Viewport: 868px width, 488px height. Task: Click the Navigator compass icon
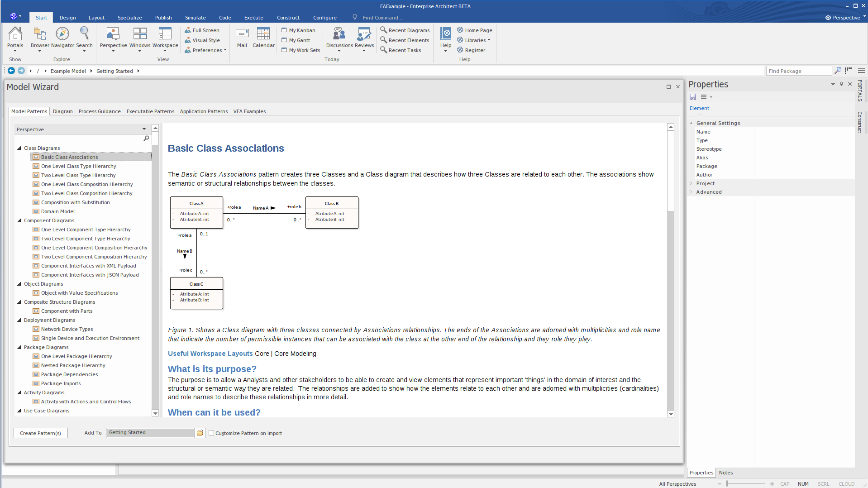pyautogui.click(x=62, y=34)
